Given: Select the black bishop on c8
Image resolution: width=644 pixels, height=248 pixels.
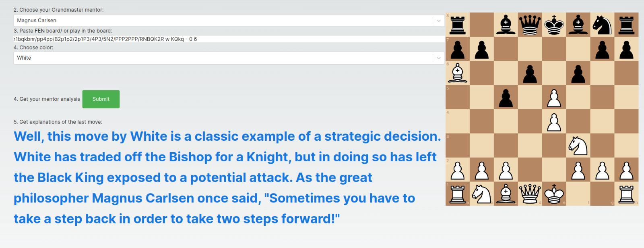Looking at the screenshot, I should coord(506,25).
